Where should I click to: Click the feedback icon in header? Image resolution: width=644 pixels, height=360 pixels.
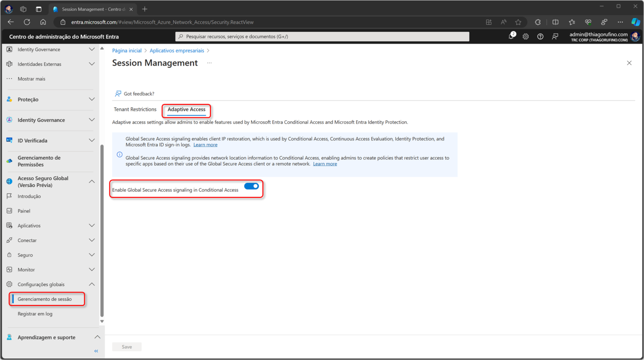tap(555, 36)
